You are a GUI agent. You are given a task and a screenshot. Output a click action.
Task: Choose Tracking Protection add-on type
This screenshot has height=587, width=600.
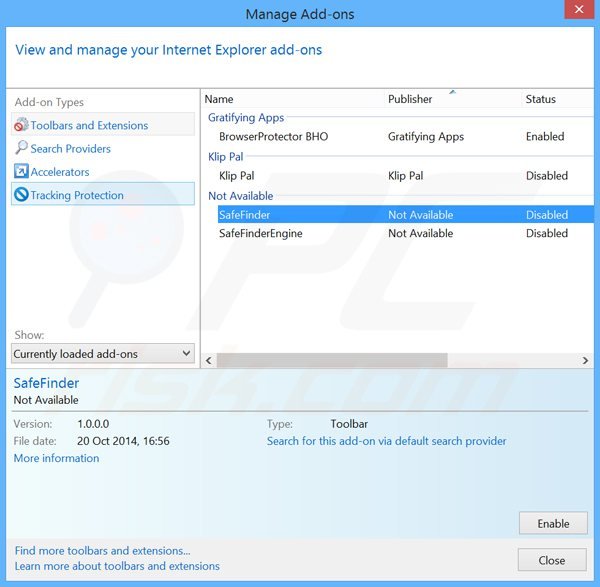103,195
